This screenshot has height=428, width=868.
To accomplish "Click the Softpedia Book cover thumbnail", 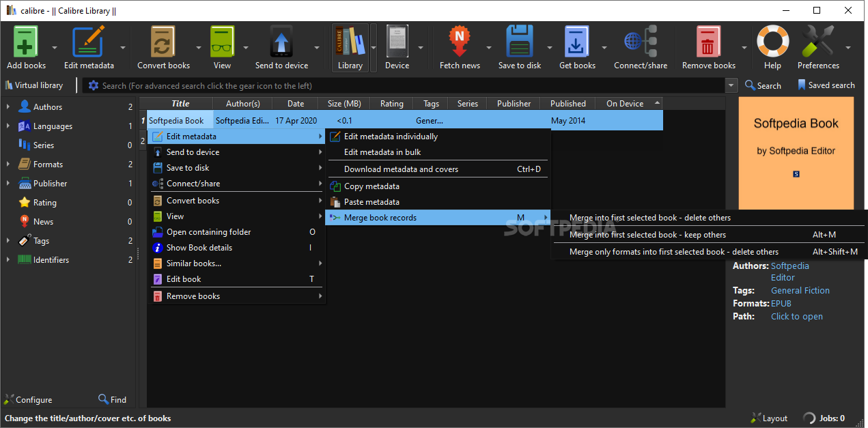I will [796, 153].
